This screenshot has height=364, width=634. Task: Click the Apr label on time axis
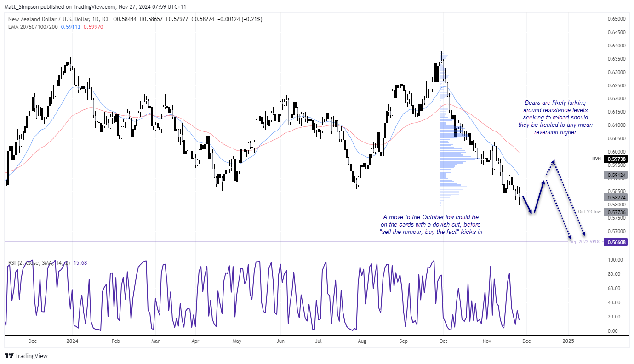point(196,341)
